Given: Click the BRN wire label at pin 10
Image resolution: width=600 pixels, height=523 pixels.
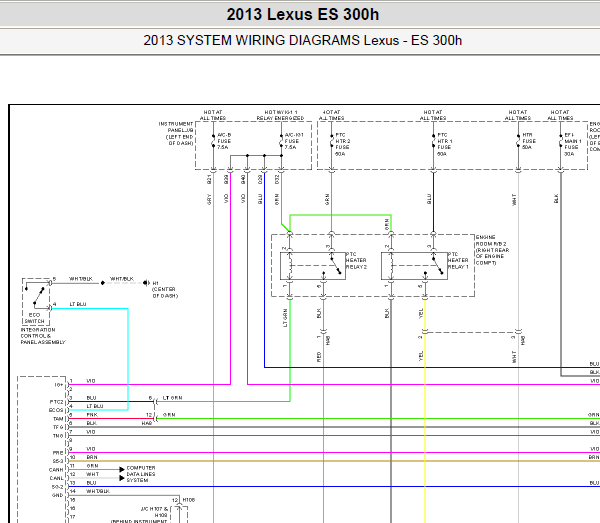Looking at the screenshot, I should pos(92,457).
